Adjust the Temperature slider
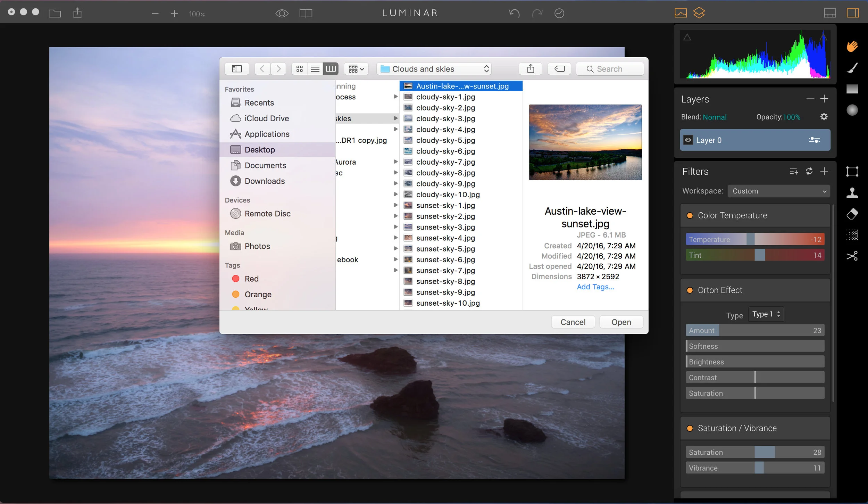Screen dimensions: 868x504 point(755,239)
